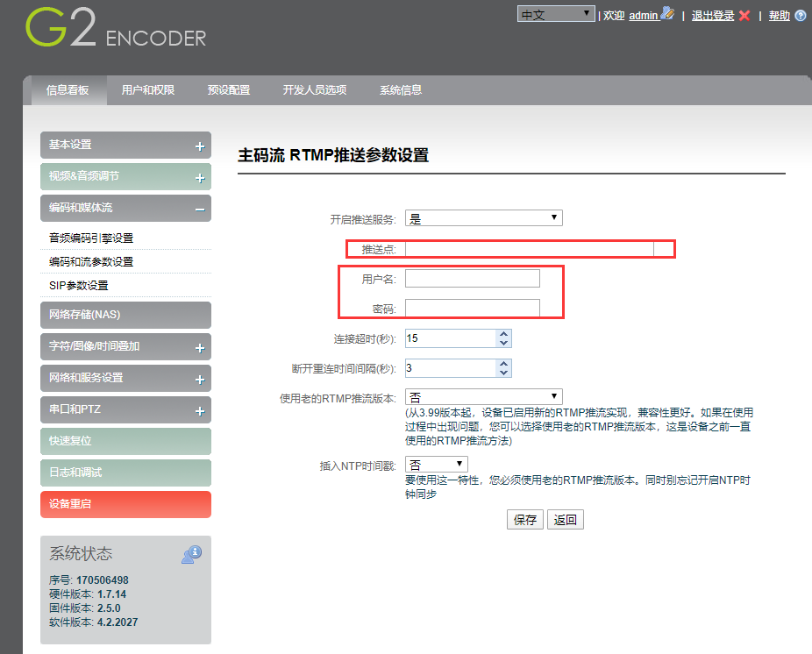
Task: Increase 连接超时 with the up arrow
Action: click(504, 334)
